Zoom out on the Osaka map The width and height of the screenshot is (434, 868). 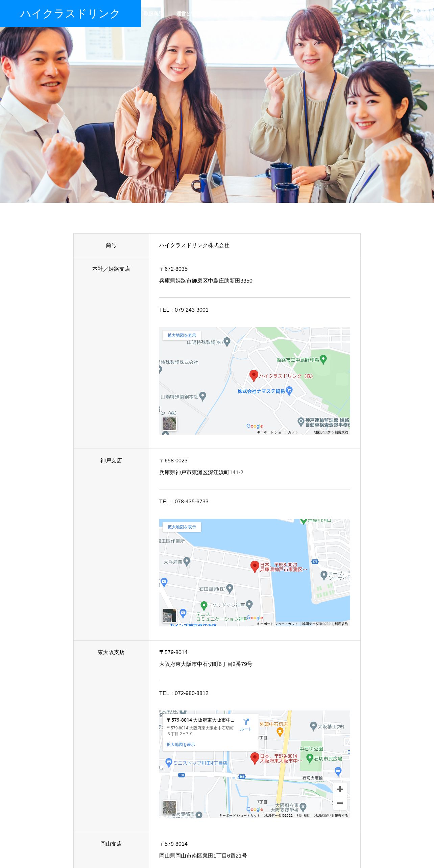[x=340, y=803]
